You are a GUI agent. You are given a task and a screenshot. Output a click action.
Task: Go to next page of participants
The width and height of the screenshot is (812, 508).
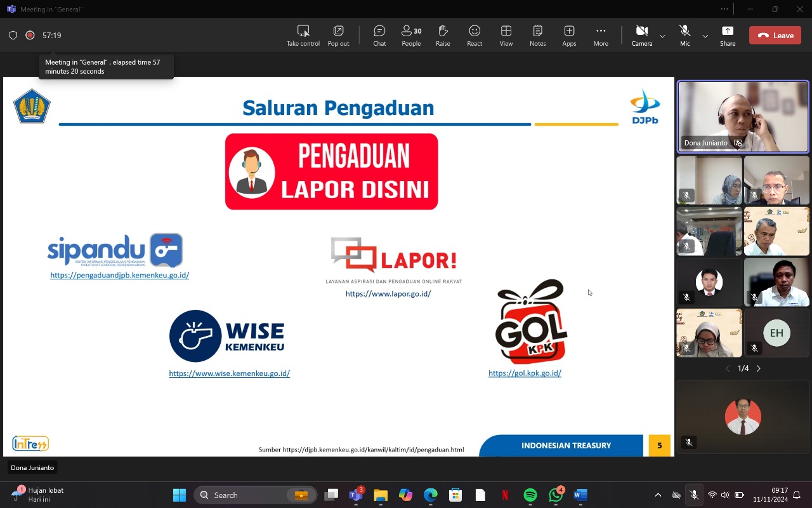click(x=758, y=368)
